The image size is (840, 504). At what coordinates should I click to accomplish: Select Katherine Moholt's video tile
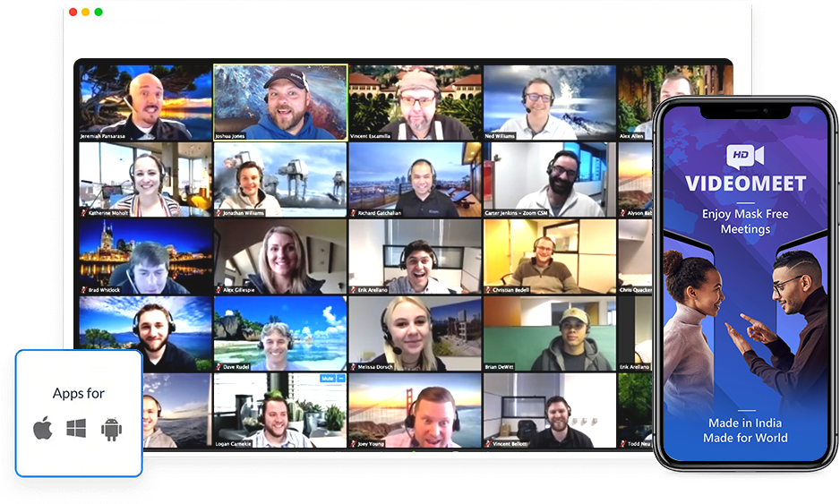(x=145, y=179)
